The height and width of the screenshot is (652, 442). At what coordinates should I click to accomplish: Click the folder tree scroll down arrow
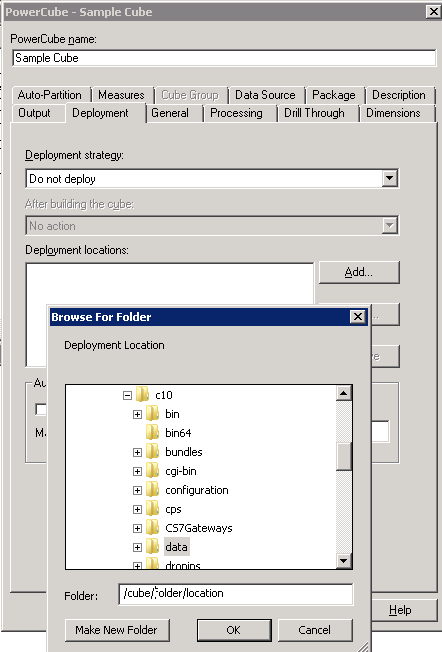pos(343,561)
